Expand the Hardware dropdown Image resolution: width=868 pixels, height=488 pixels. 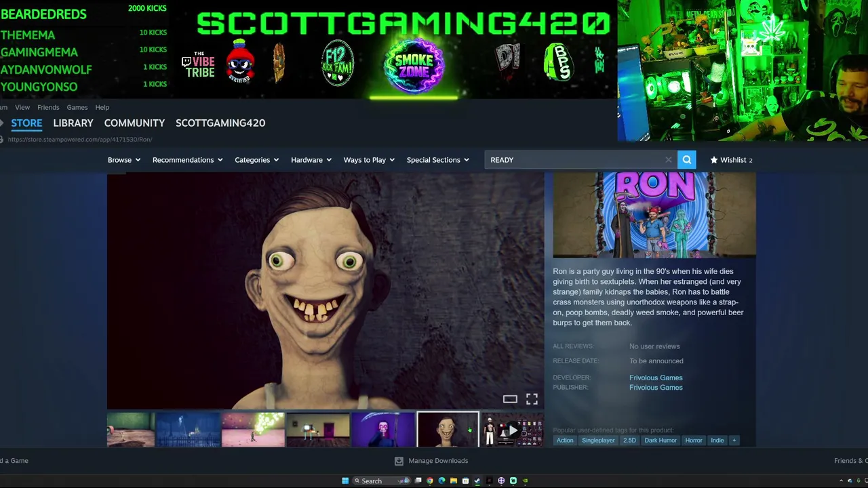pos(311,160)
